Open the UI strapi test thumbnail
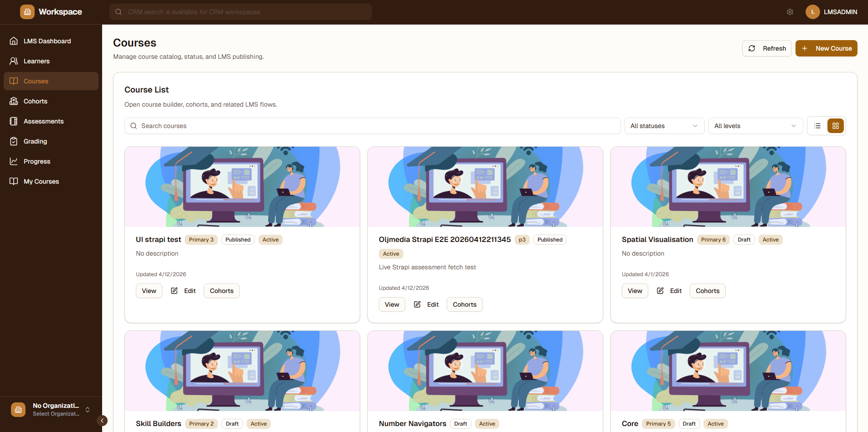 [x=242, y=187]
